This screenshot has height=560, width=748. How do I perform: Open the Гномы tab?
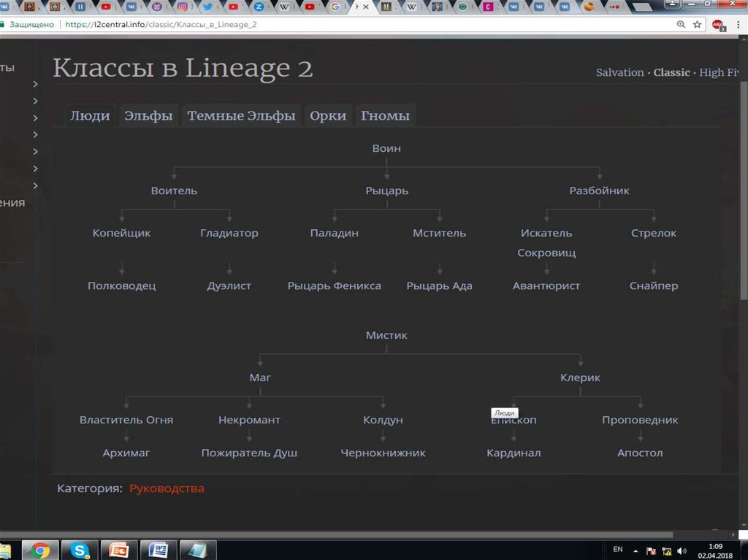pos(385,115)
